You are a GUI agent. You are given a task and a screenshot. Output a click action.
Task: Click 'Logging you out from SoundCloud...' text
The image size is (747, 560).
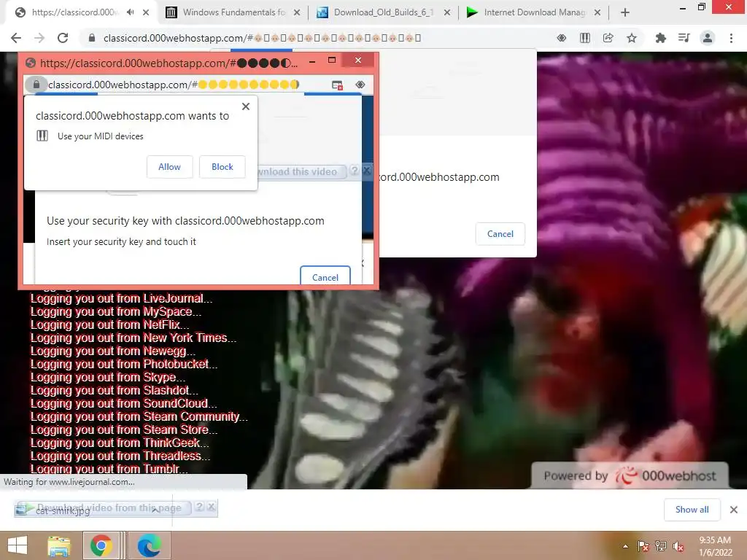(x=123, y=403)
